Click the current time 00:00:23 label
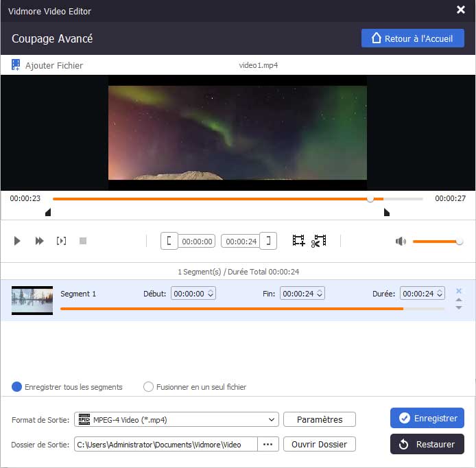The width and height of the screenshot is (476, 468). 25,198
